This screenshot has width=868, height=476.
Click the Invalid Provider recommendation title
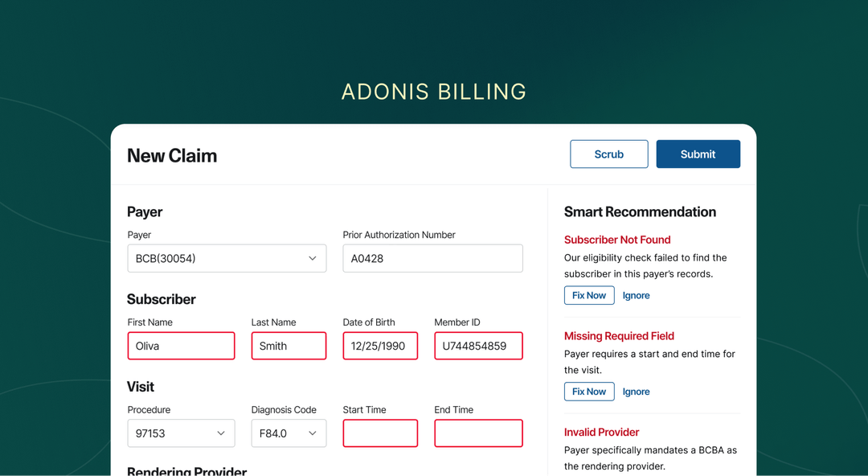click(601, 432)
